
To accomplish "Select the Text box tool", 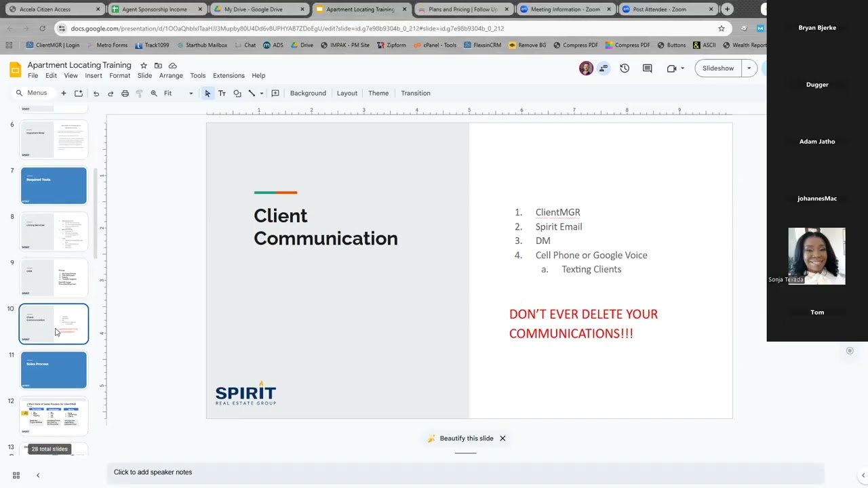I will click(222, 94).
